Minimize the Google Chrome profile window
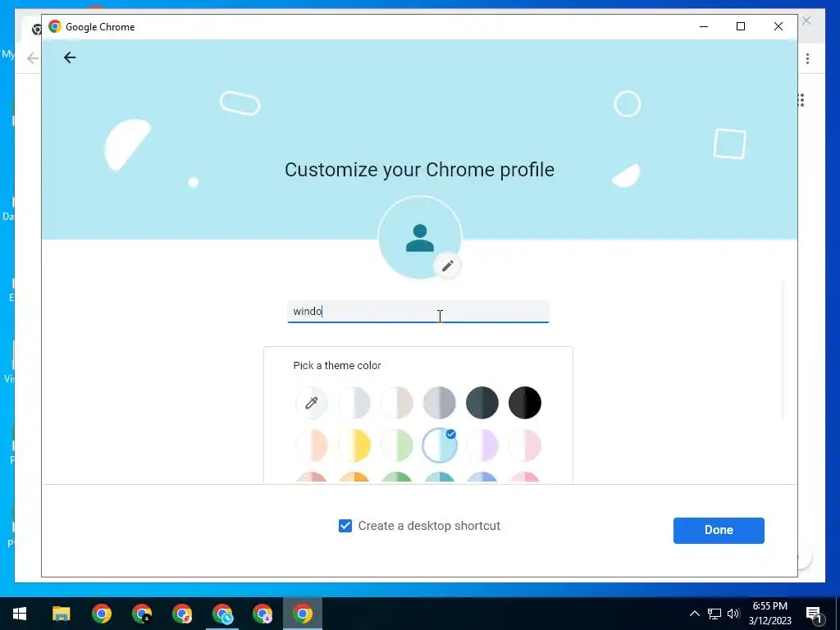This screenshot has height=630, width=840. pyautogui.click(x=704, y=26)
